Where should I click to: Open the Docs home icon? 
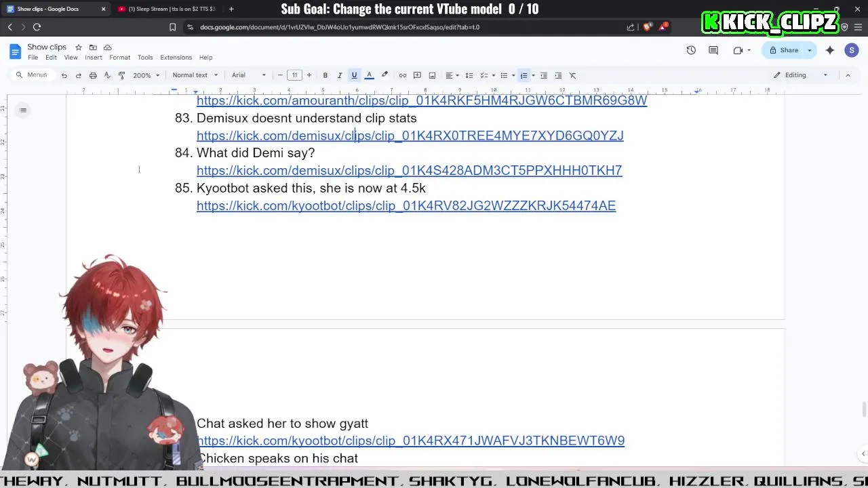point(15,52)
